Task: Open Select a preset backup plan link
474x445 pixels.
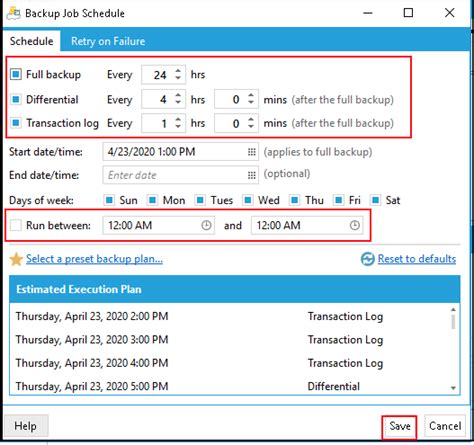Action: pos(94,259)
